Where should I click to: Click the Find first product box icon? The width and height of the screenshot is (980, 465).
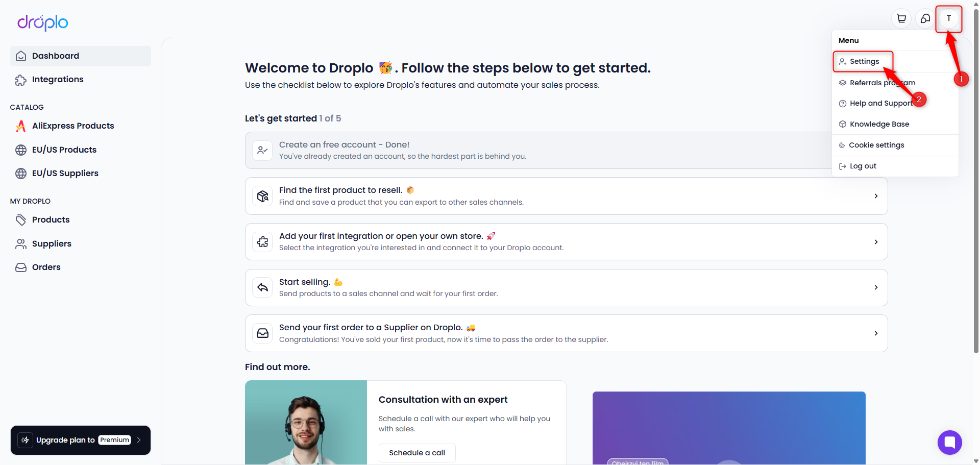pyautogui.click(x=262, y=196)
